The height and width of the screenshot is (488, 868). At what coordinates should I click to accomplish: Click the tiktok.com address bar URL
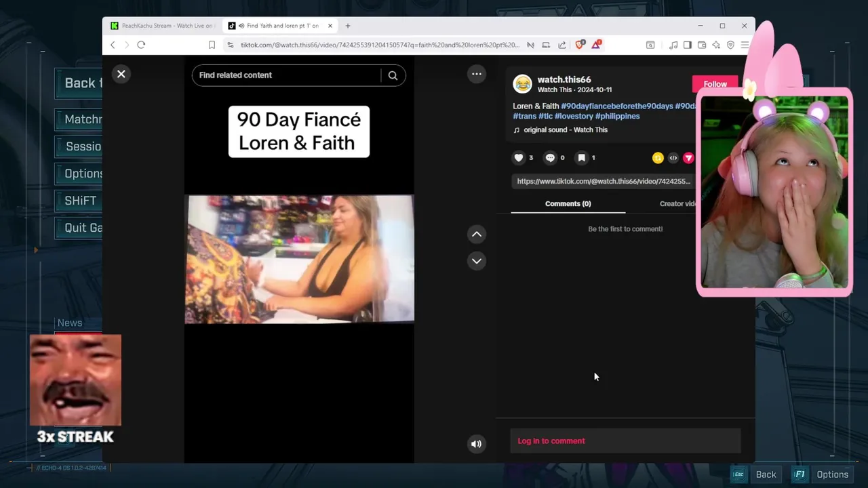pyautogui.click(x=380, y=45)
